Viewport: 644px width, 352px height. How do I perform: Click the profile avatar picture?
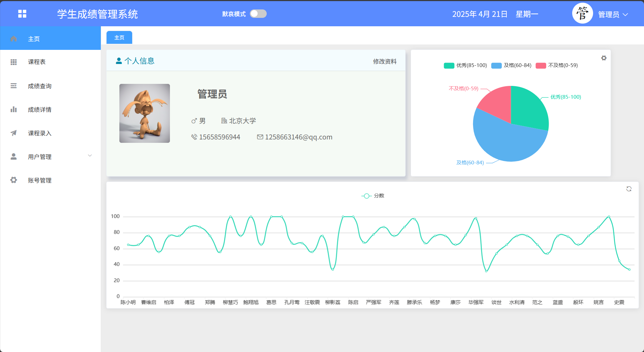[145, 113]
